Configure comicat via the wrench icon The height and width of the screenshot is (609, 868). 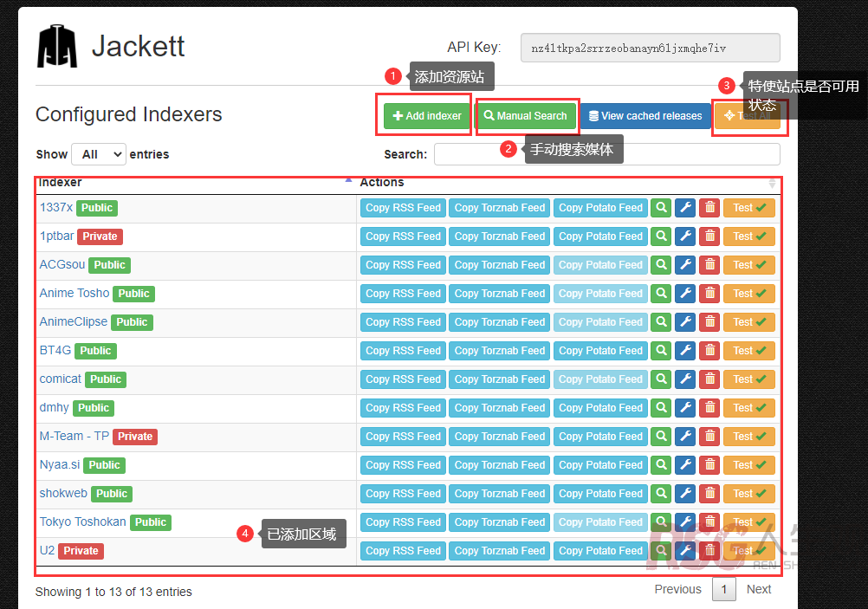[685, 379]
